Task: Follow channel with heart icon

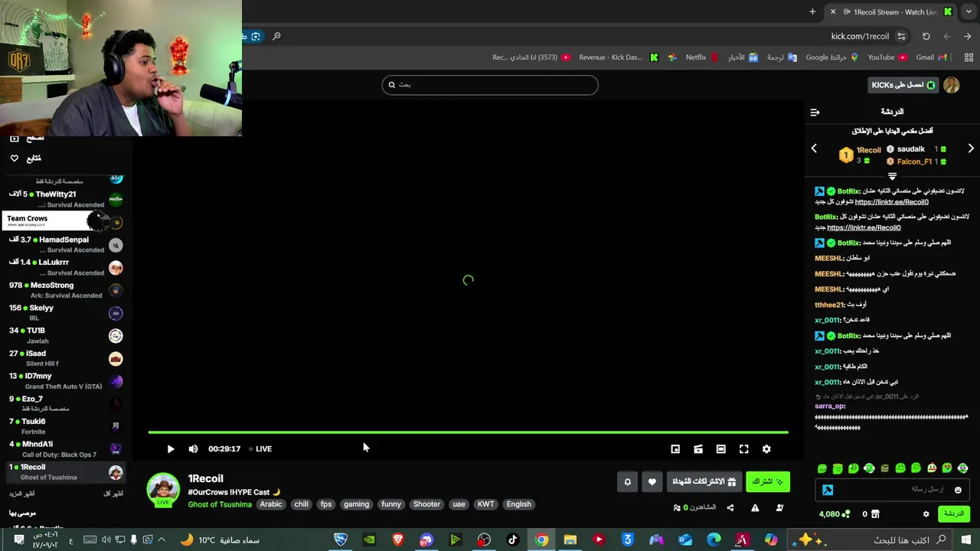Action: [652, 481]
